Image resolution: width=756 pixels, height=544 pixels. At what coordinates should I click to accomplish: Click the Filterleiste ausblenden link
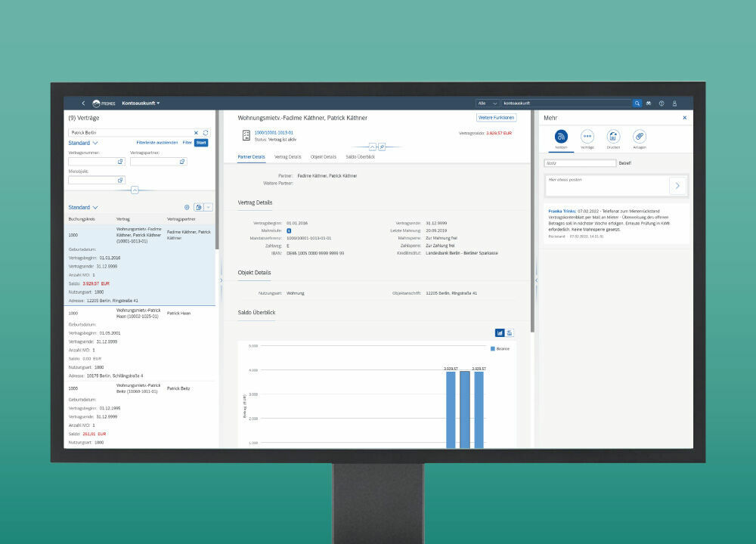click(157, 143)
